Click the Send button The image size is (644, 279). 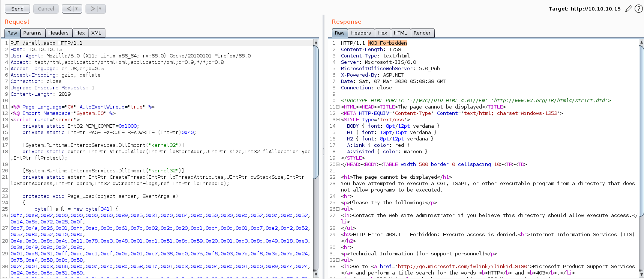coord(17,9)
